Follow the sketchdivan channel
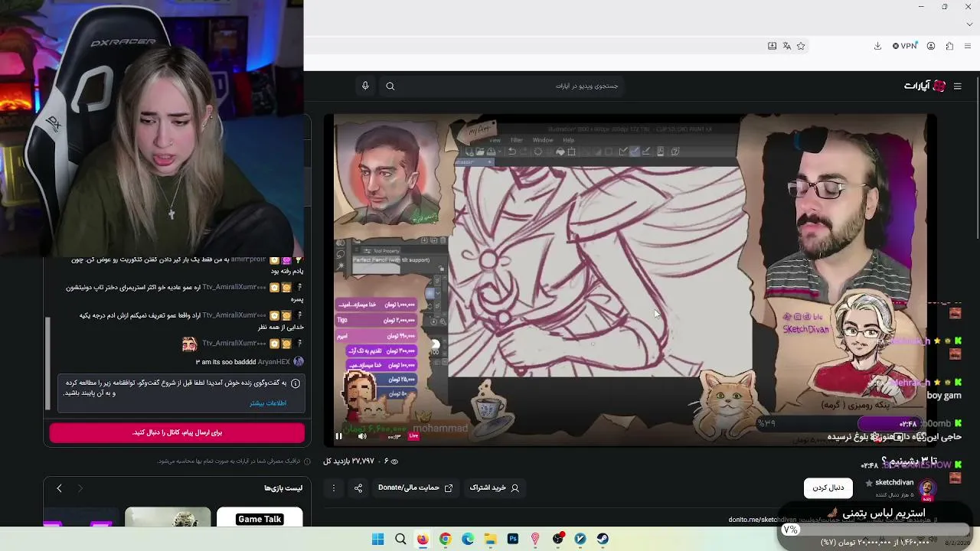The image size is (980, 551). tap(828, 487)
